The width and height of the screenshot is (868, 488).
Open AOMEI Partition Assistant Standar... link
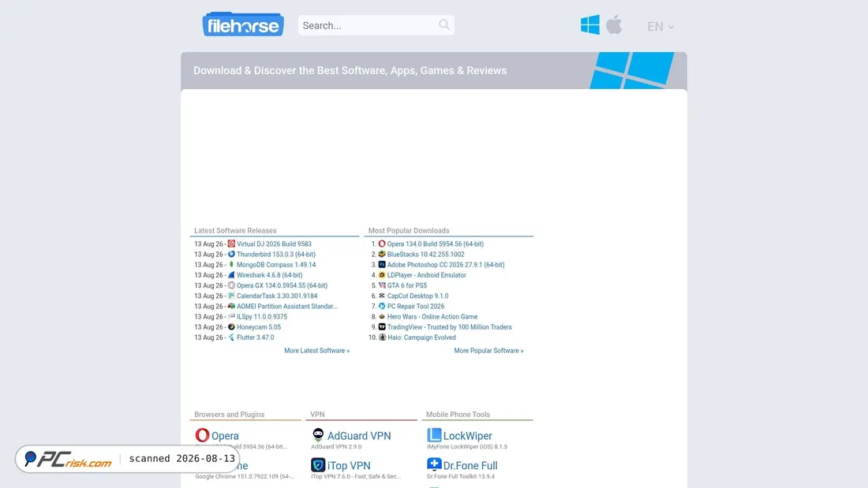click(x=287, y=307)
